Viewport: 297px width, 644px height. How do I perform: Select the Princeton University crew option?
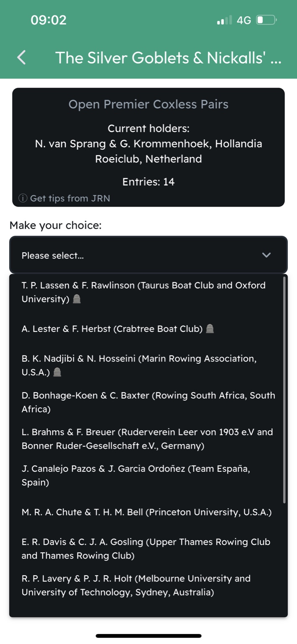click(x=146, y=512)
